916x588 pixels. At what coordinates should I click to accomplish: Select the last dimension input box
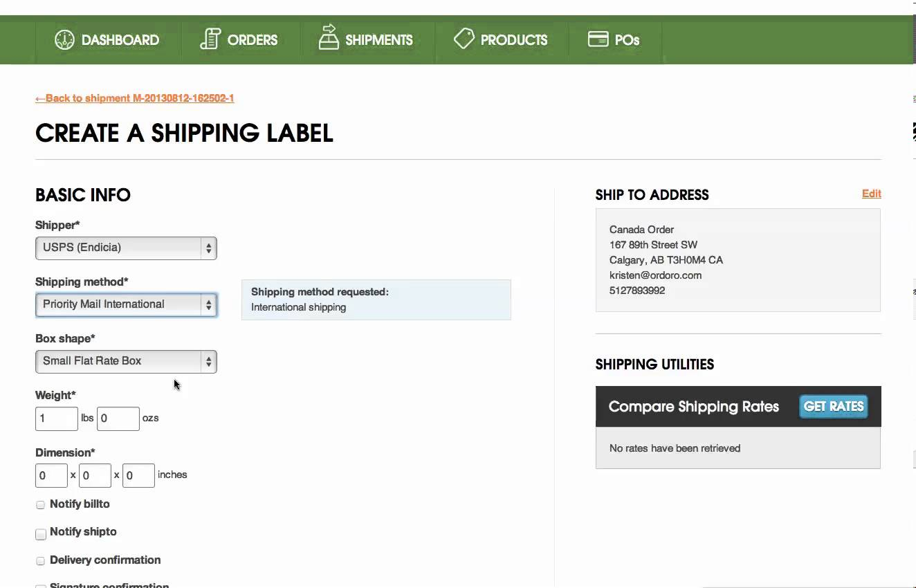point(138,476)
